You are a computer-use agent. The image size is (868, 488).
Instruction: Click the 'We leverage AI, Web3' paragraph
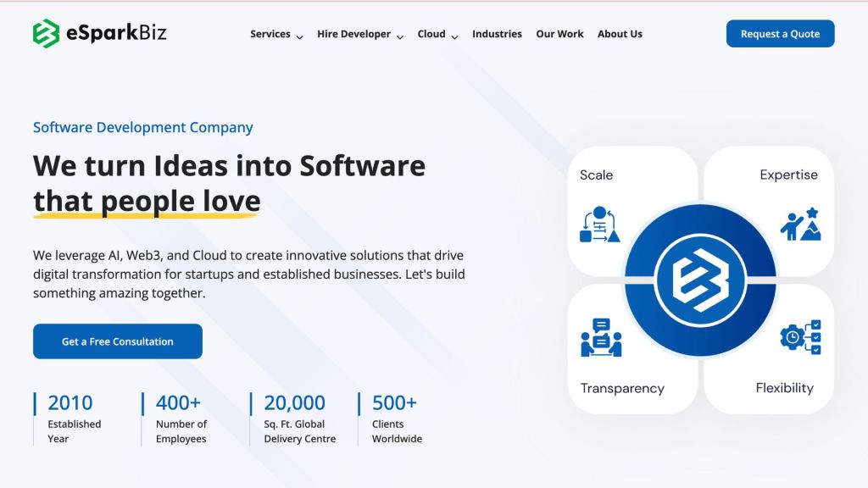coord(249,274)
